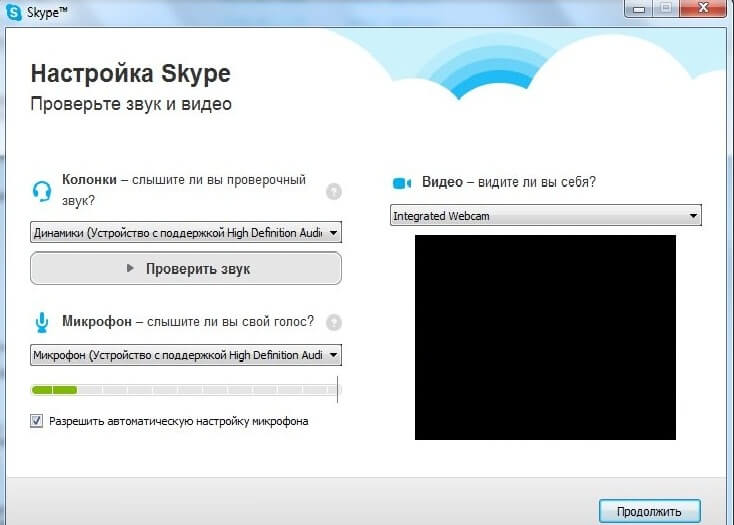Click the Продолжить button
This screenshot has width=734, height=525.
point(649,511)
